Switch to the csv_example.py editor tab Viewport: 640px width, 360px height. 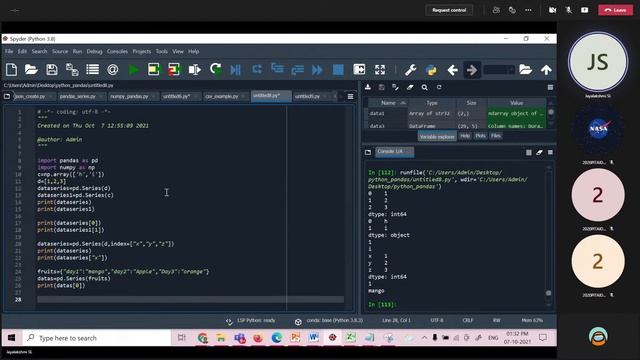tap(222, 96)
